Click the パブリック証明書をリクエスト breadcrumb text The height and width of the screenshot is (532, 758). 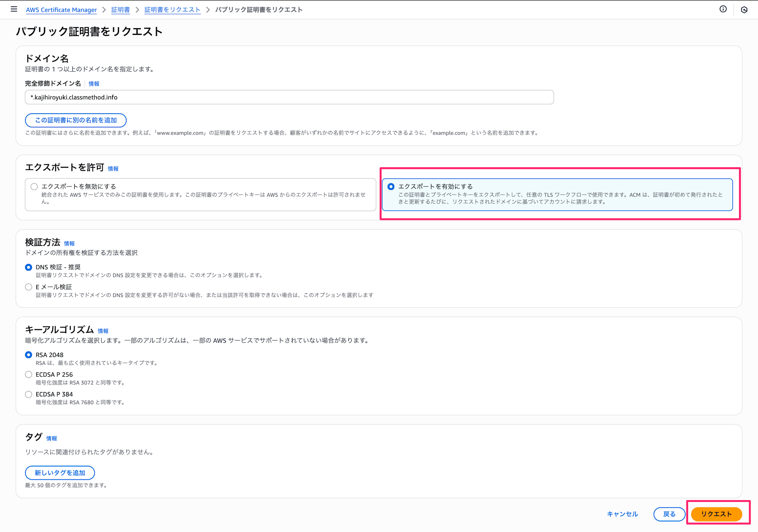tap(259, 10)
